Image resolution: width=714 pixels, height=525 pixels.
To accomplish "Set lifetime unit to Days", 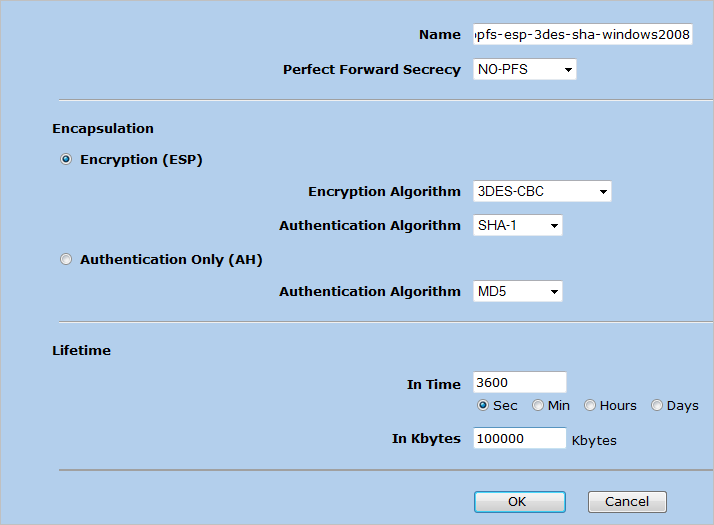I will [x=657, y=405].
